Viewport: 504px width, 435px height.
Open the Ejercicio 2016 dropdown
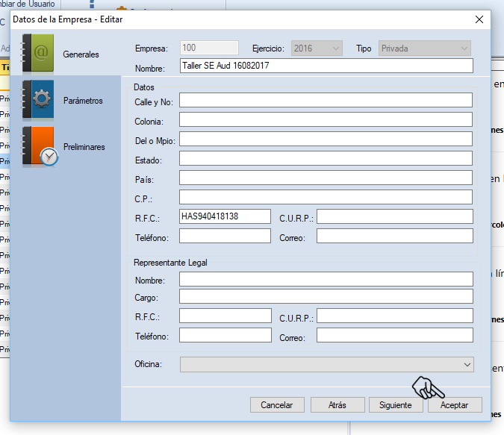pyautogui.click(x=317, y=48)
